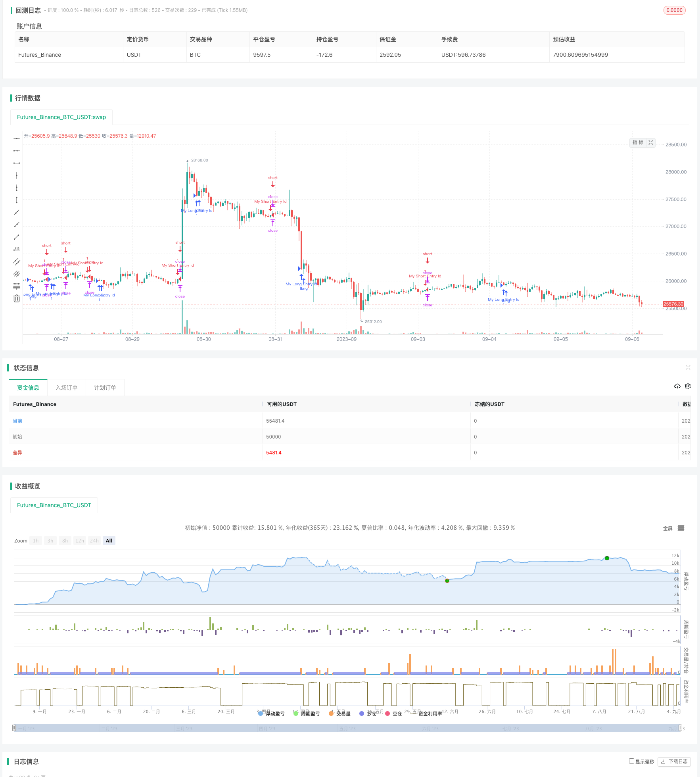Toggle 空仓 series in chart legend
The height and width of the screenshot is (777, 700).
(393, 714)
